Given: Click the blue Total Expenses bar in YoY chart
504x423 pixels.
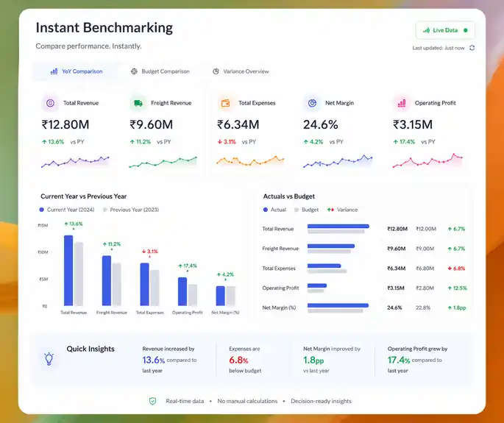Looking at the screenshot, I should coord(145,285).
